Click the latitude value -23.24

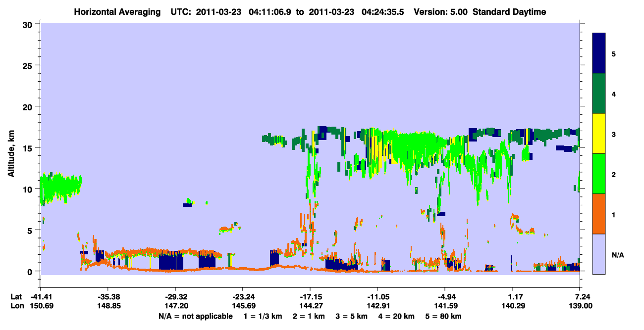[242, 297]
